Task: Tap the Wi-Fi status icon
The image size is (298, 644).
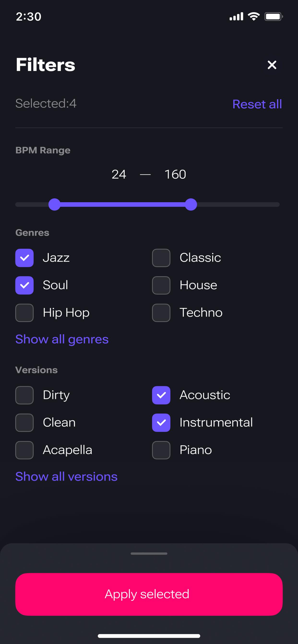Action: pos(253,17)
